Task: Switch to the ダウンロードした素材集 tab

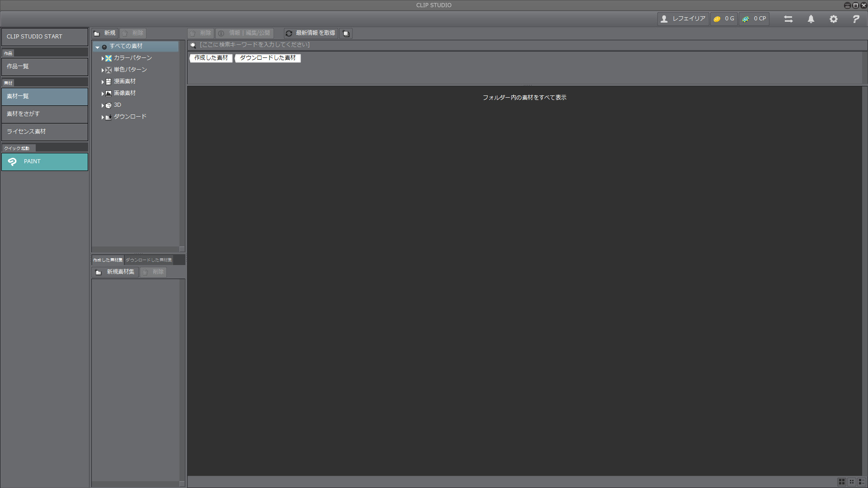Action: (x=149, y=260)
